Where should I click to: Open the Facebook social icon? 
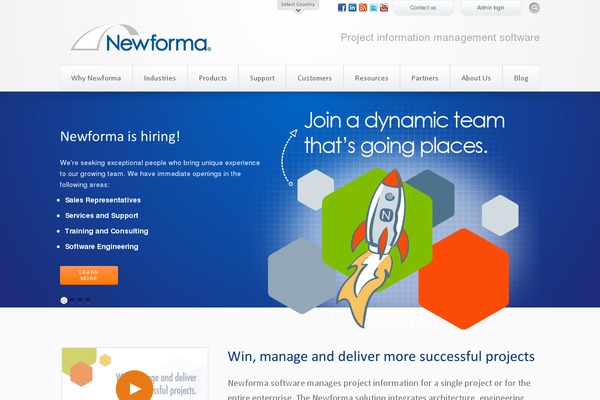point(342,7)
